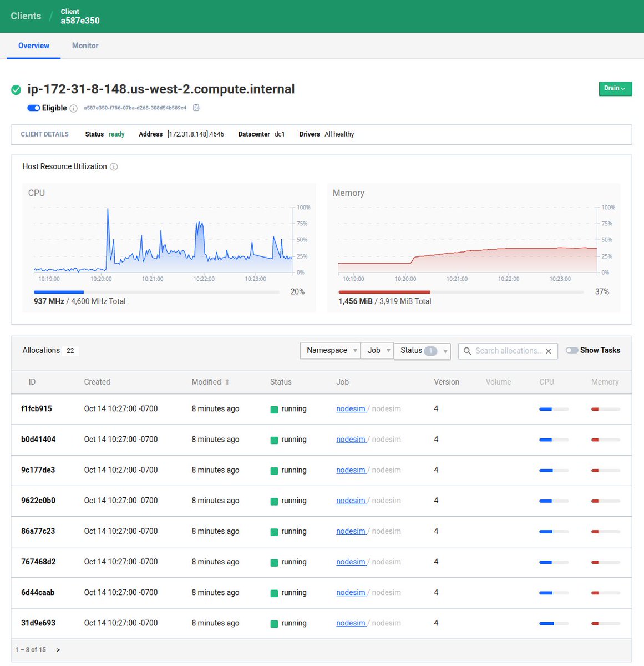This screenshot has width=644, height=666.
Task: Sort by the Created column header
Action: click(x=97, y=382)
